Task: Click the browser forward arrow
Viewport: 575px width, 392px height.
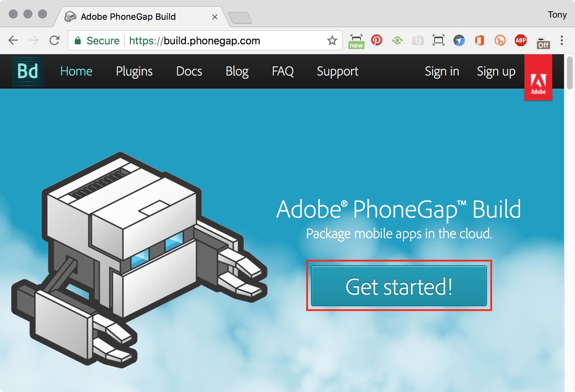Action: (x=34, y=40)
